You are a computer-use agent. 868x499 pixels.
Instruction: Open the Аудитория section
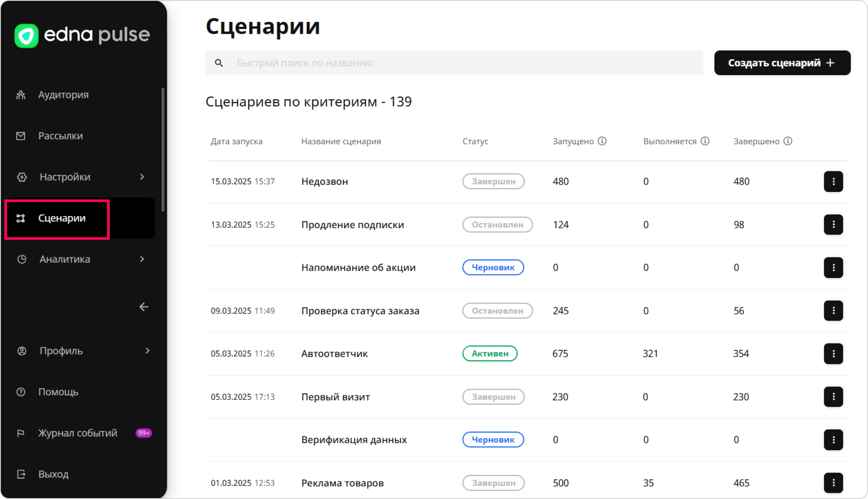tap(63, 95)
